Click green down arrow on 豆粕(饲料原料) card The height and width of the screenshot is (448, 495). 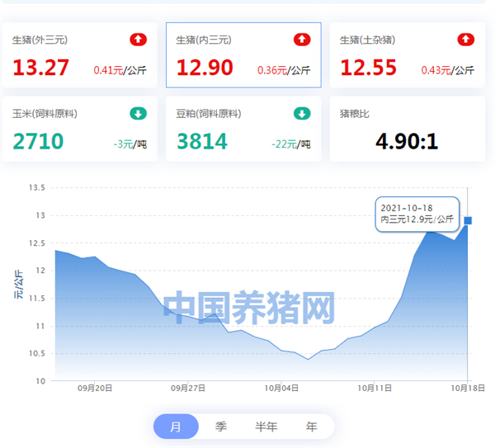click(x=302, y=113)
